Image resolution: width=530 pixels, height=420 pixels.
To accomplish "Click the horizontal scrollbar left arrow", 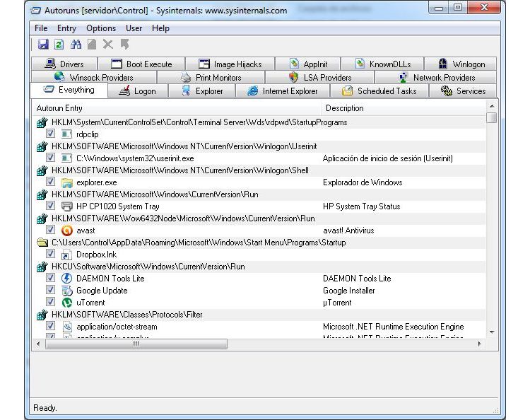I will point(38,344).
